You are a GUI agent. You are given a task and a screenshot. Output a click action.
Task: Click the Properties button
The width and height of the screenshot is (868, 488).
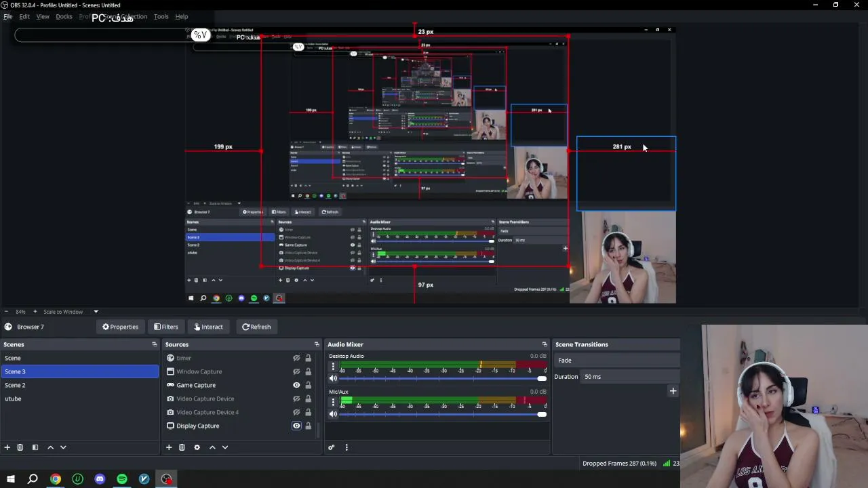[x=120, y=327]
